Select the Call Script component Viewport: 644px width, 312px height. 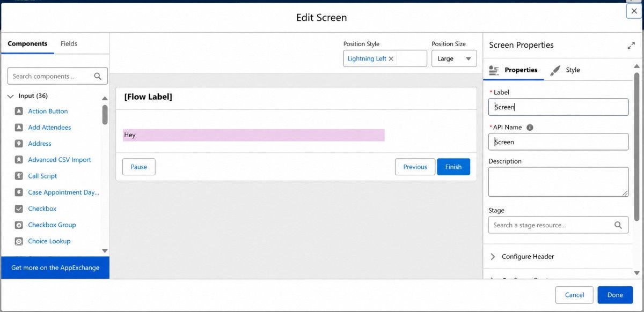point(42,176)
